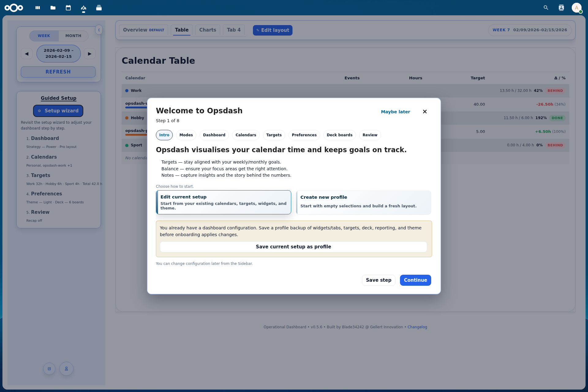Select the Calendars wizard step

click(246, 135)
